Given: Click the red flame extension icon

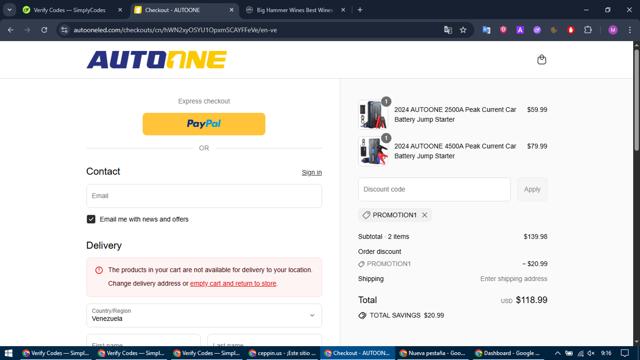Looking at the screenshot, I should pyautogui.click(x=571, y=30).
